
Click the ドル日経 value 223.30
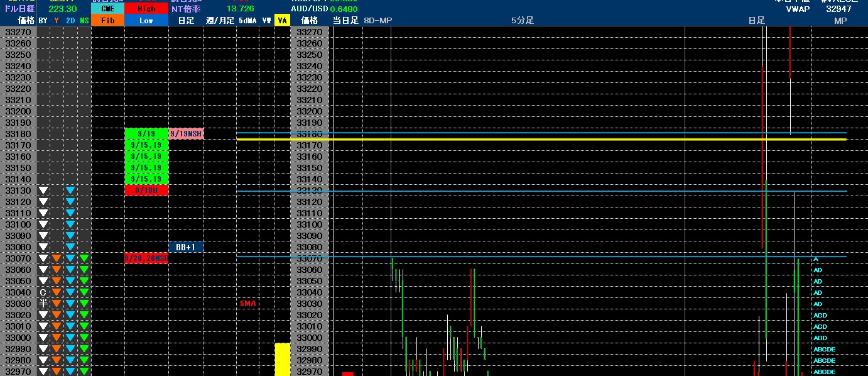point(63,9)
